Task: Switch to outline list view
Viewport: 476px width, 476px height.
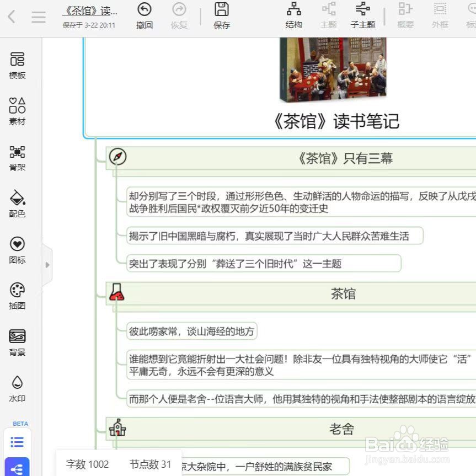Action: tap(17, 442)
